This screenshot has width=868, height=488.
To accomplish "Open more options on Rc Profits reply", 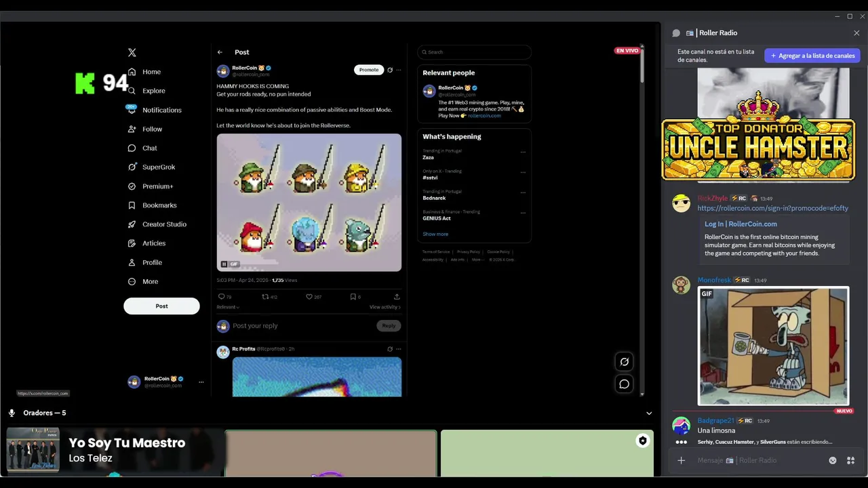I will (x=399, y=349).
